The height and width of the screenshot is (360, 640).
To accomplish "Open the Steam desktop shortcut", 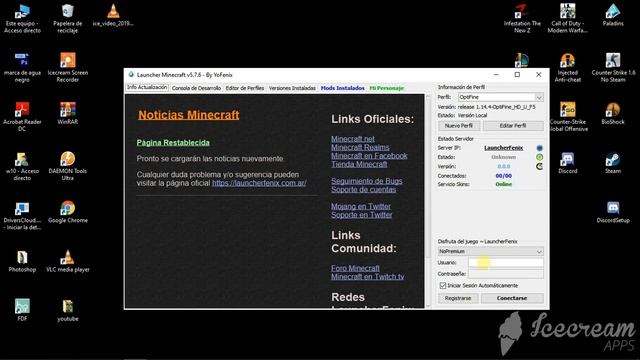I will point(613,163).
